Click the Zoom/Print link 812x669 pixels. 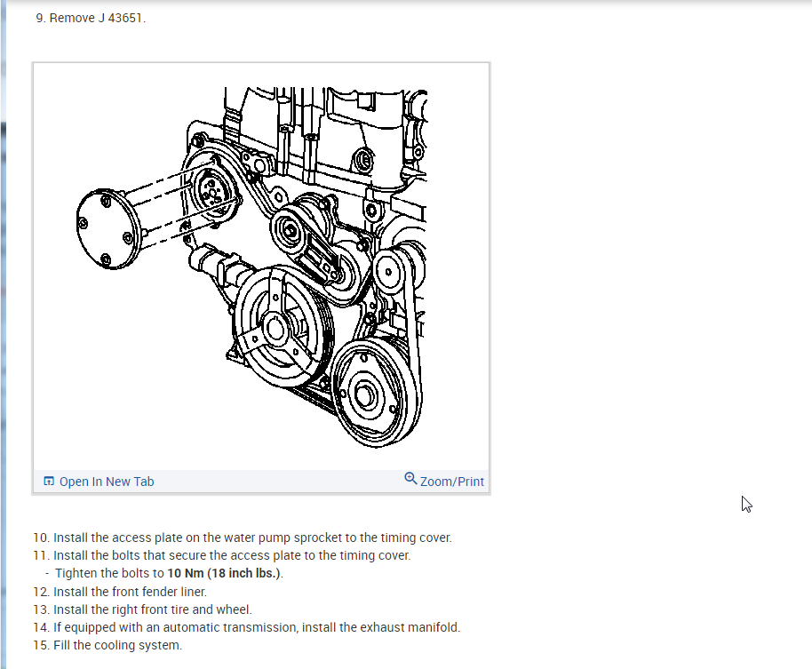[x=452, y=481]
